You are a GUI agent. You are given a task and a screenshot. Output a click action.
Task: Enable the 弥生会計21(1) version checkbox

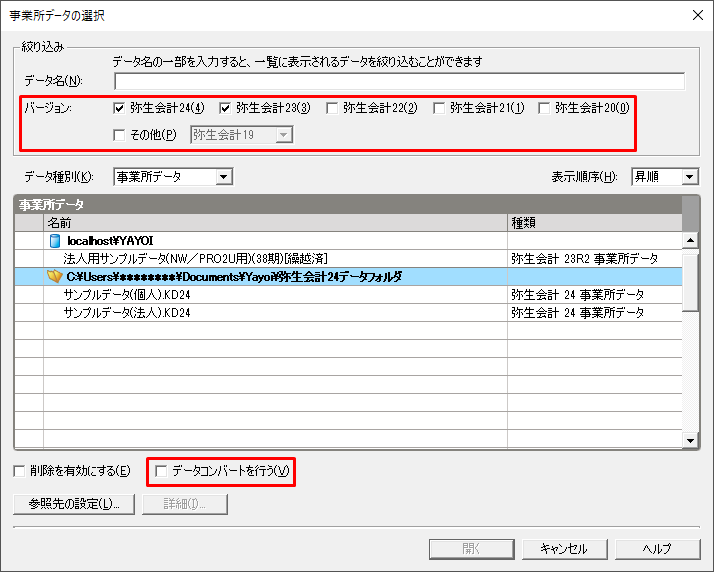(439, 108)
